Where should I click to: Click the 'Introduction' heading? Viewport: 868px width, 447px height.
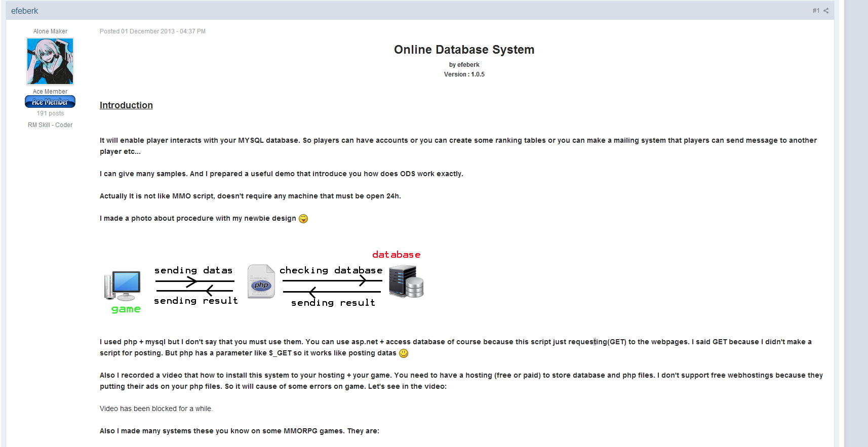pyautogui.click(x=126, y=105)
